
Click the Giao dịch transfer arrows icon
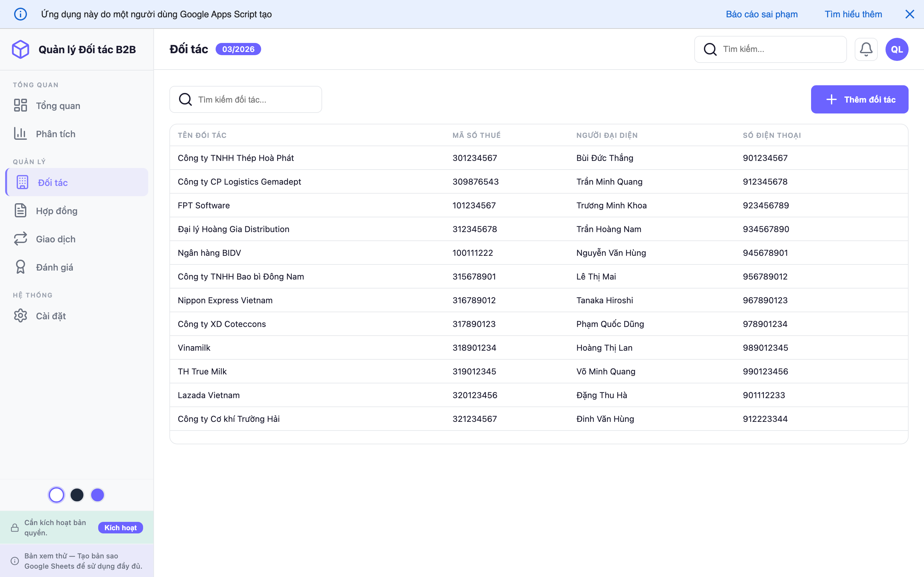[x=21, y=238]
